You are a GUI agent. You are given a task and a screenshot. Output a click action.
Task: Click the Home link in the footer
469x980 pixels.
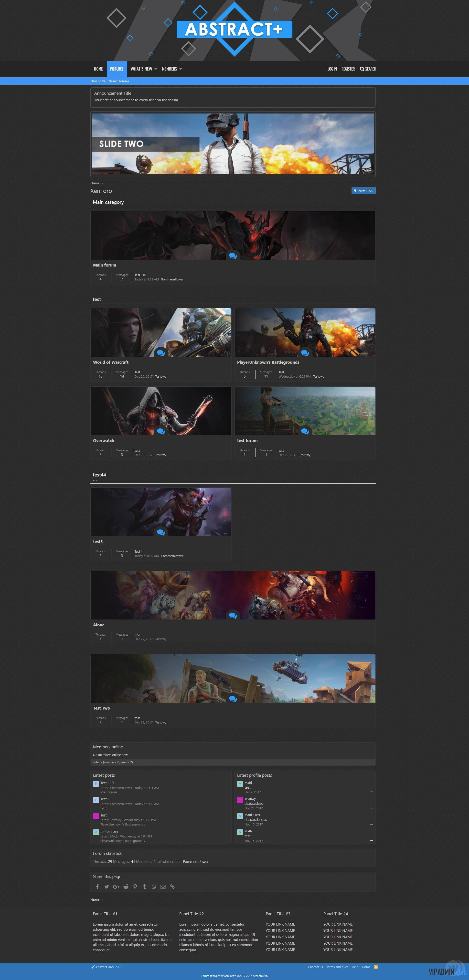tap(366, 967)
